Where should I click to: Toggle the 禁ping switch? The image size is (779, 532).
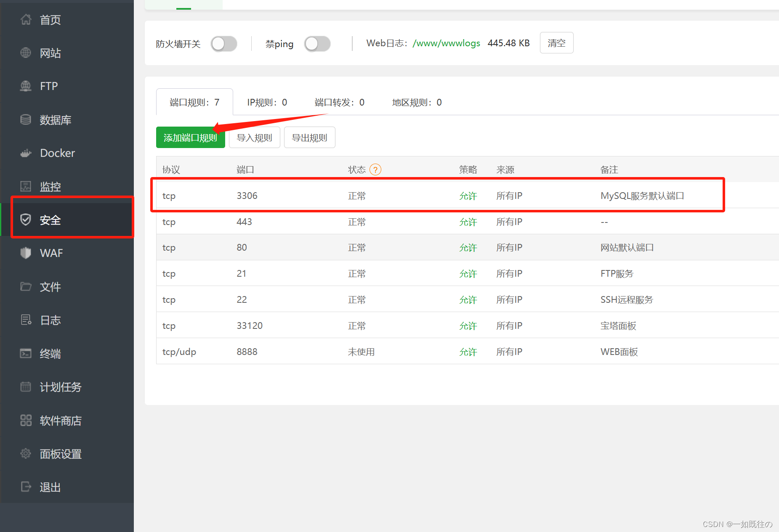point(317,44)
